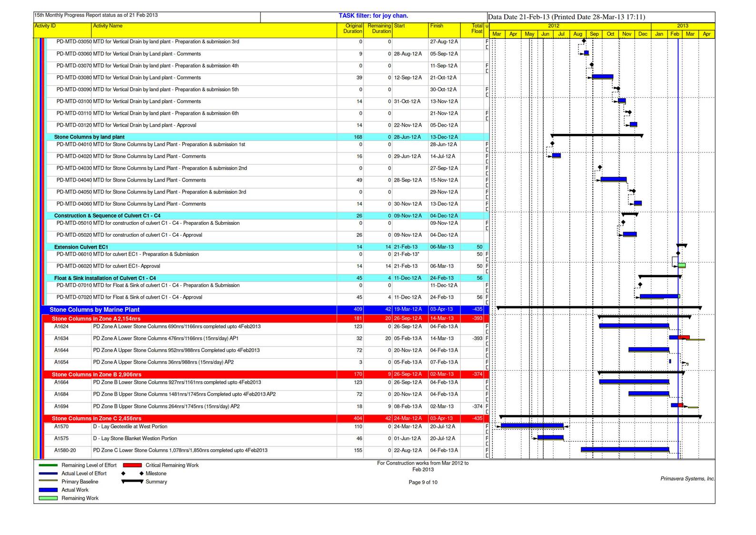
Task: Click the Critical Remaining Work red legend swatch
Action: [x=132, y=465]
